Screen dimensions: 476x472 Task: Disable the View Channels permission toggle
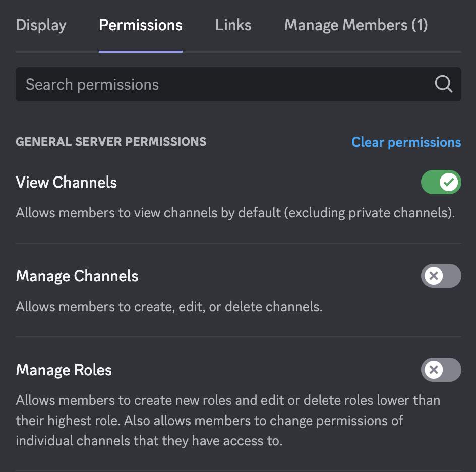pyautogui.click(x=441, y=182)
